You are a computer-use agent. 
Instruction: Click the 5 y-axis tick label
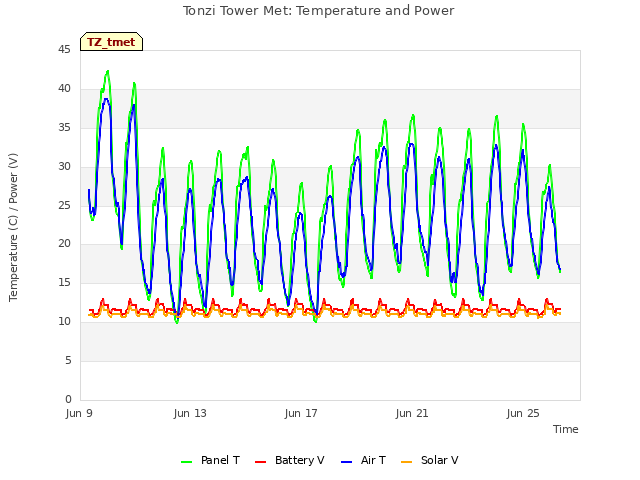(68, 361)
